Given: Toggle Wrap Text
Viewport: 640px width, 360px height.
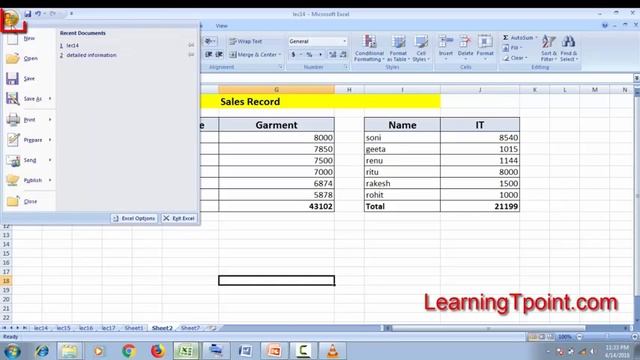Looking at the screenshot, I should point(246,41).
